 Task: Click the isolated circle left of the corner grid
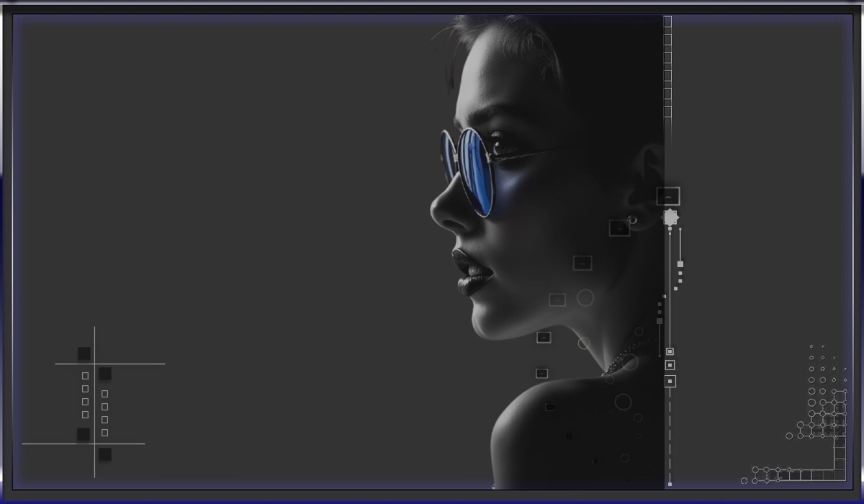789,436
